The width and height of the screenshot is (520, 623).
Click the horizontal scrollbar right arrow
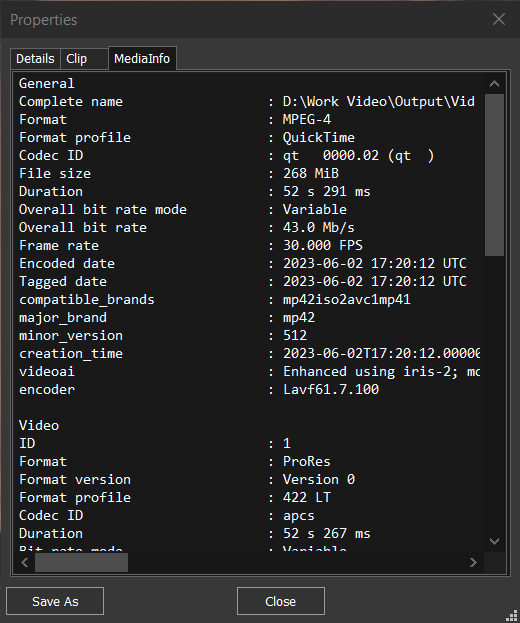[473, 562]
